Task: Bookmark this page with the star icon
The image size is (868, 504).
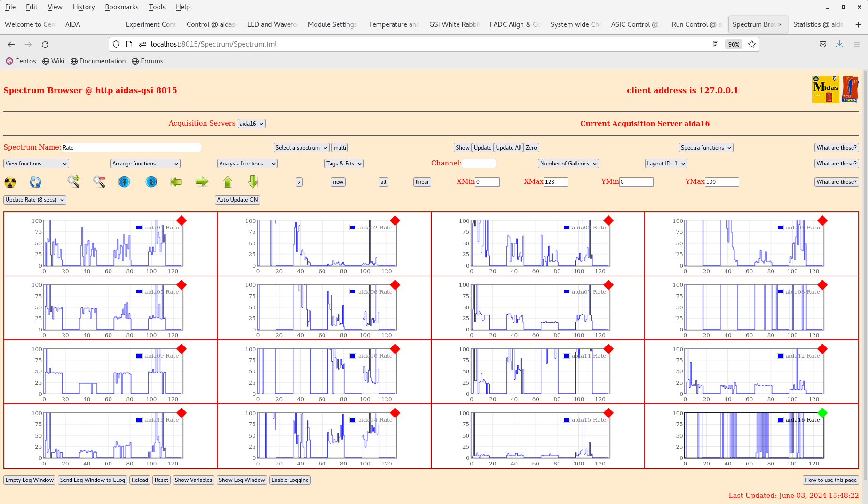Action: pos(752,44)
